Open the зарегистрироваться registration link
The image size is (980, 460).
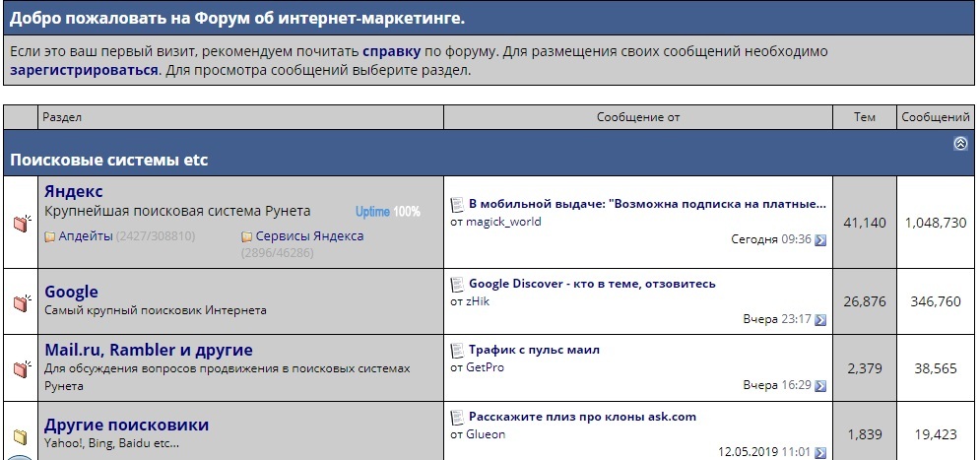(85, 70)
